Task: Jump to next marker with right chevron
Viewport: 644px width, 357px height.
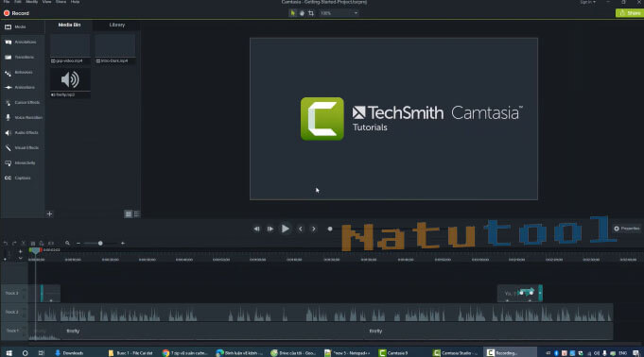Action: pyautogui.click(x=313, y=229)
